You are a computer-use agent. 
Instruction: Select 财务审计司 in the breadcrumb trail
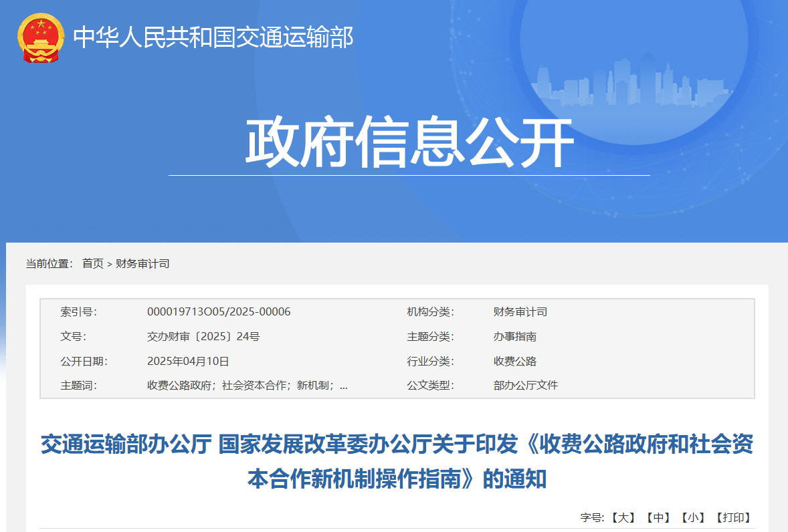[x=142, y=263]
